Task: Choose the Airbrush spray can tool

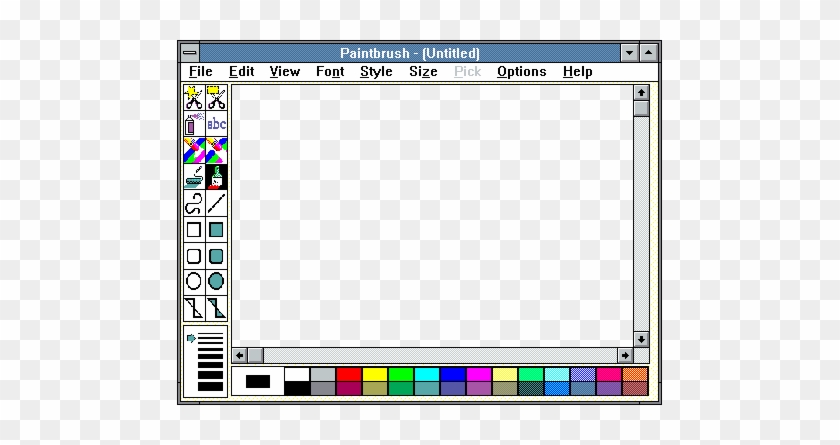Action: [194, 124]
